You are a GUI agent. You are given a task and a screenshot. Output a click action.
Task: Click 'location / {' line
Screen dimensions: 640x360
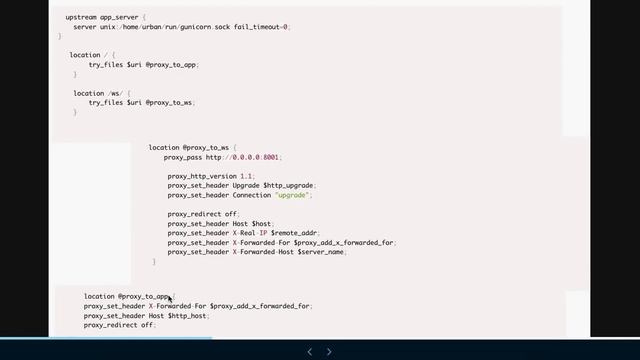92,55
